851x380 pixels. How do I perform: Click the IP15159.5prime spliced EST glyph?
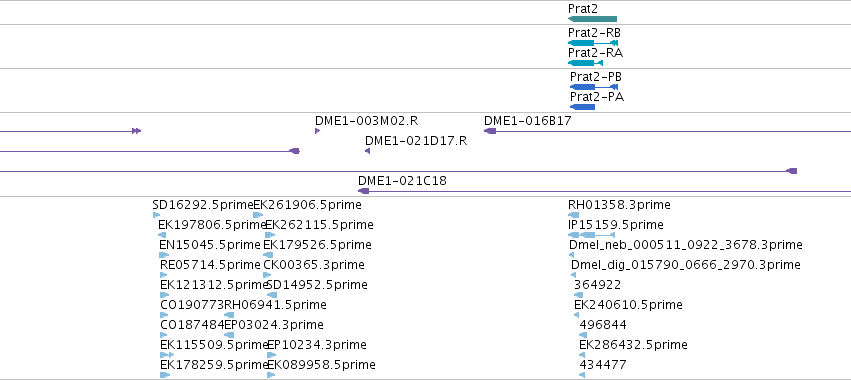(x=592, y=235)
